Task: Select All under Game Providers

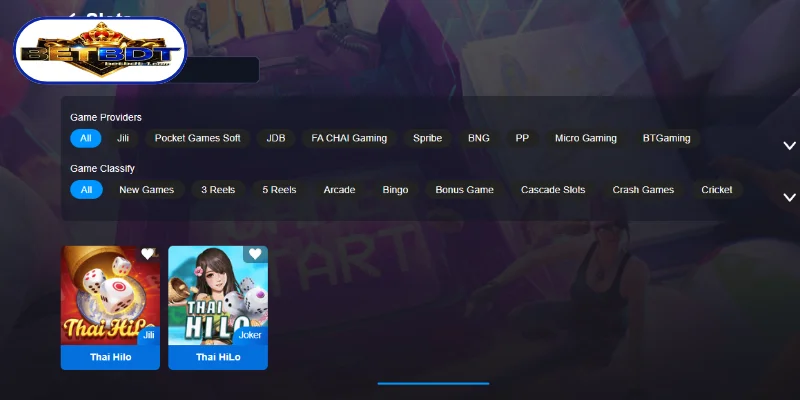Action: pyautogui.click(x=86, y=138)
